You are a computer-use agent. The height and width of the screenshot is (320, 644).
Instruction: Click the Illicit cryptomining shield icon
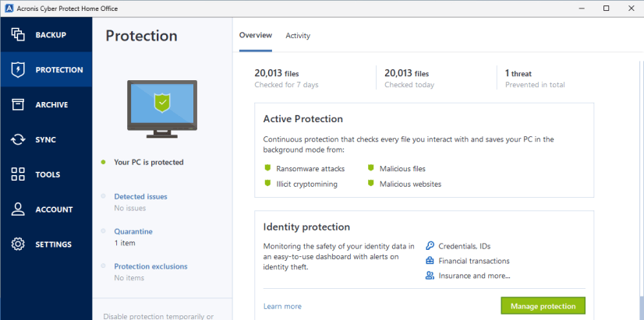pos(267,183)
